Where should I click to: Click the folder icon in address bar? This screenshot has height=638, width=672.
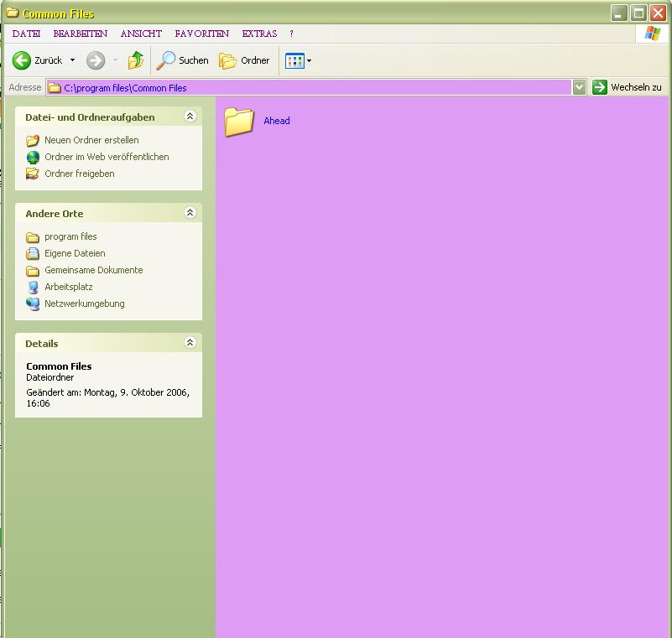[x=55, y=88]
